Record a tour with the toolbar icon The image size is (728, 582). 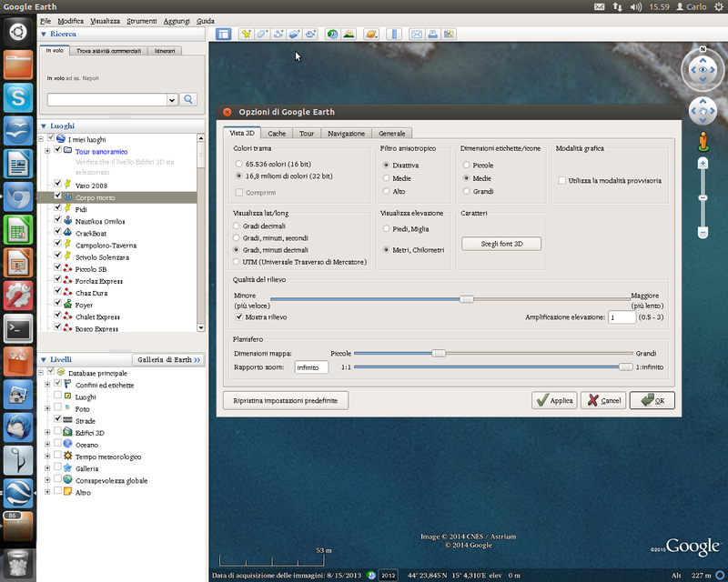point(310,34)
